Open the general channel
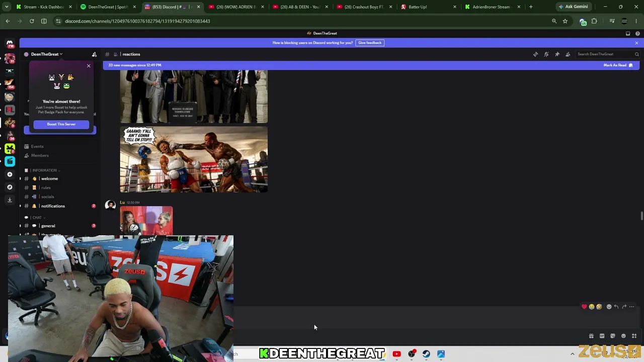The height and width of the screenshot is (362, 644). click(60, 226)
